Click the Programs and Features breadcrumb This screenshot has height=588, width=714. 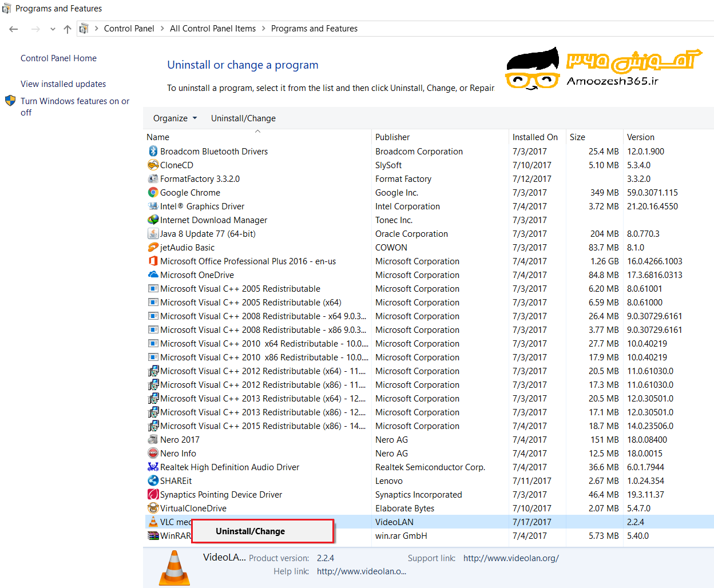click(314, 29)
